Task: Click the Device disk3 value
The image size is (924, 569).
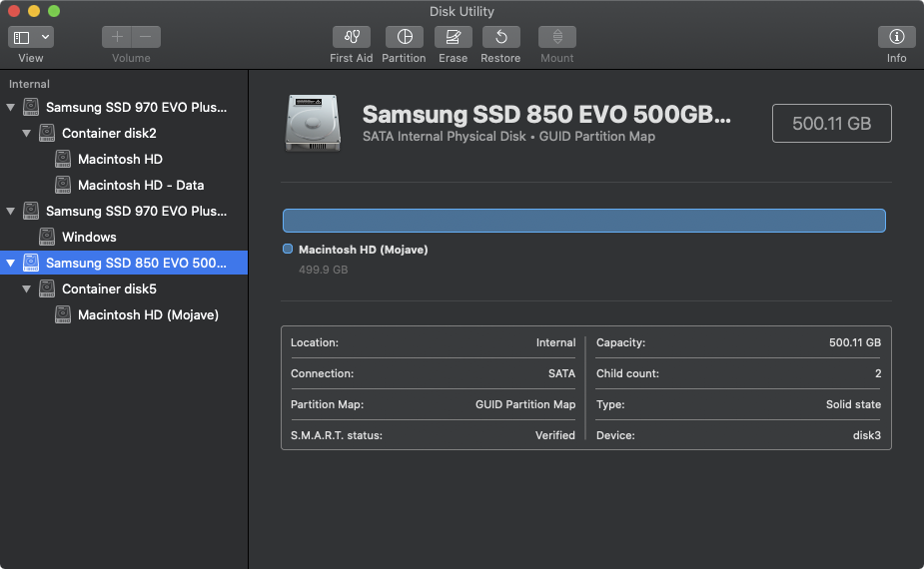Action: tap(867, 435)
